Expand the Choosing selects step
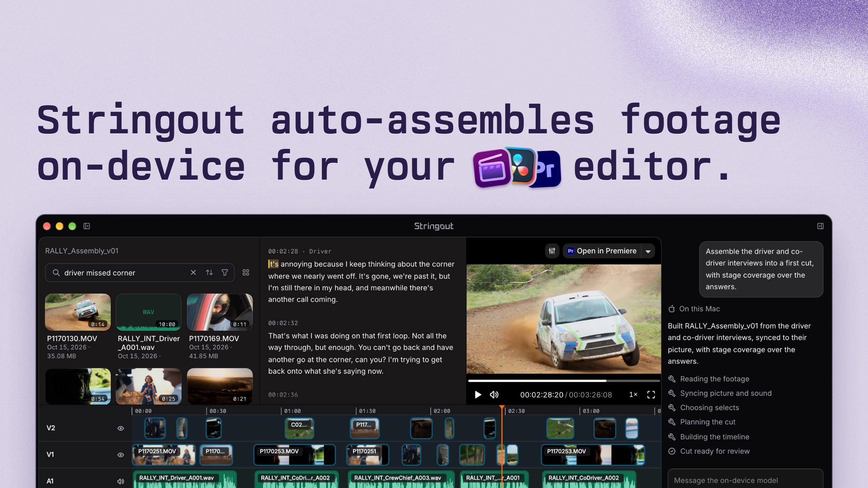868x488 pixels. [703, 408]
